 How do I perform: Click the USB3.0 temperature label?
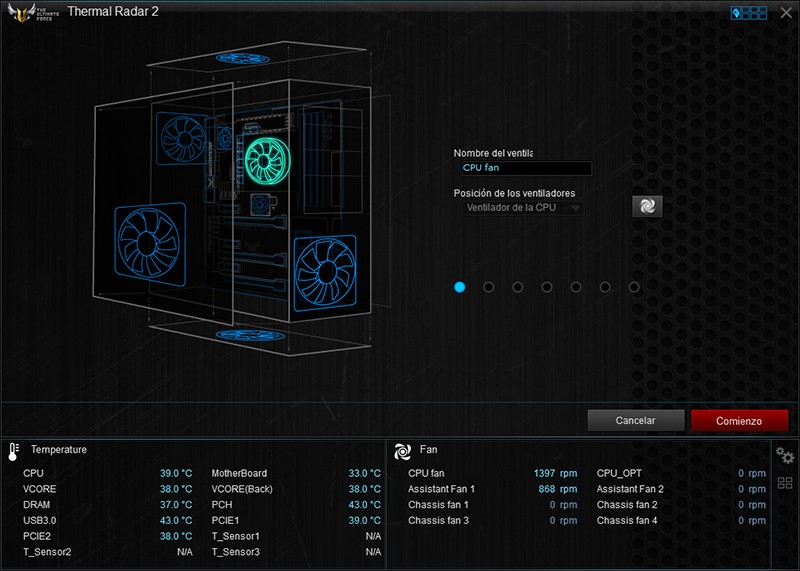pyautogui.click(x=39, y=520)
